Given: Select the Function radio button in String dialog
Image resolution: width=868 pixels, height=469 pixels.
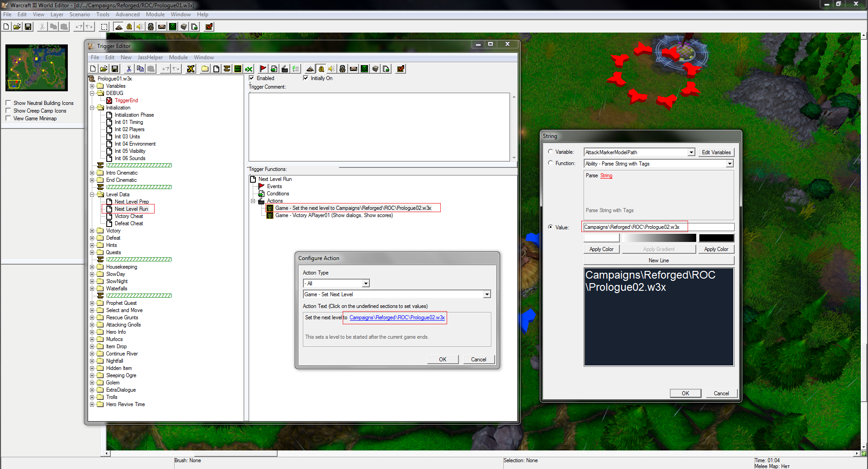Looking at the screenshot, I should 550,163.
